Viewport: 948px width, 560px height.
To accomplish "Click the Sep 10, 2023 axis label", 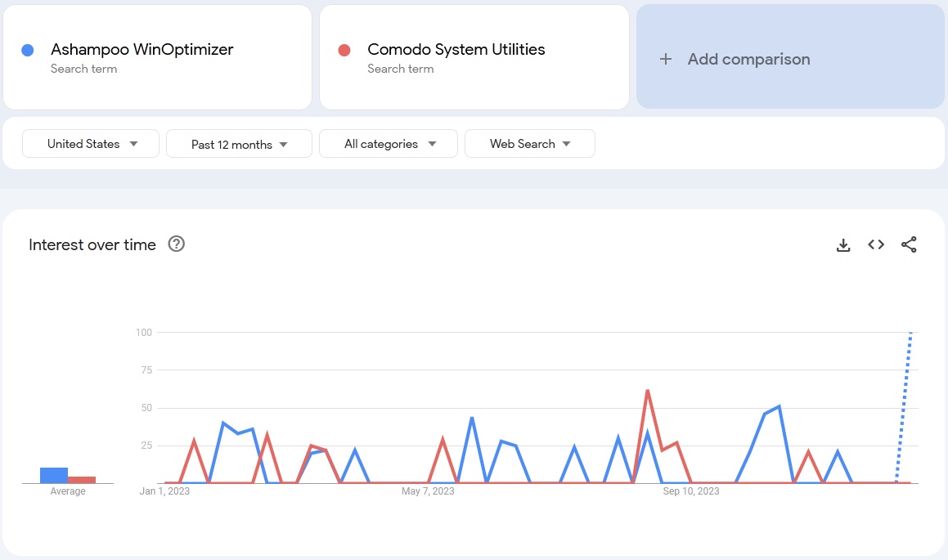I will 691,491.
